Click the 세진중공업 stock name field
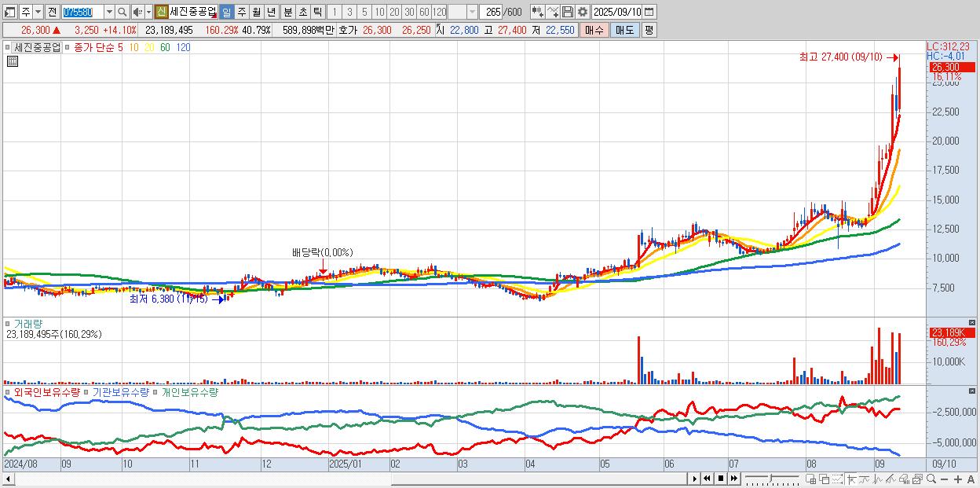The image size is (980, 488). pyautogui.click(x=193, y=12)
